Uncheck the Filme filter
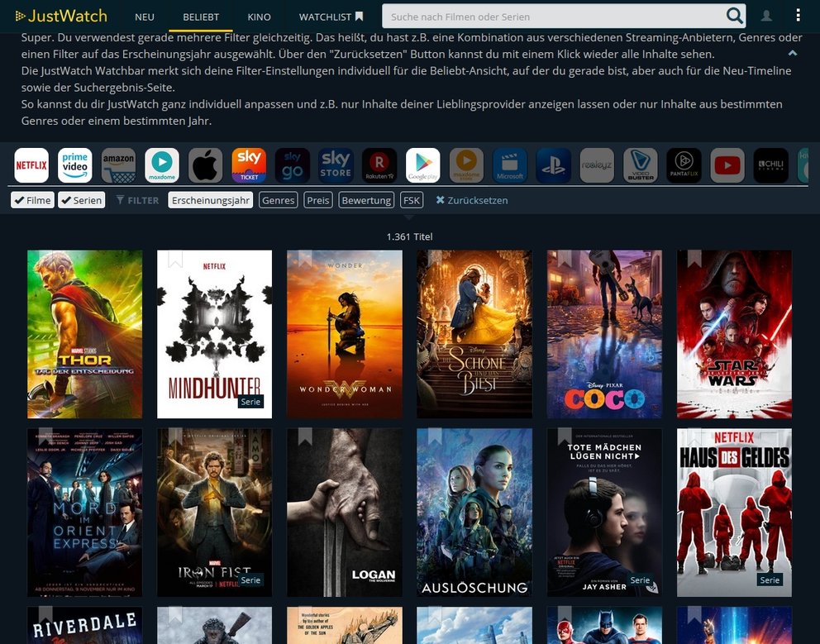Viewport: 820px width, 644px height. 32,200
